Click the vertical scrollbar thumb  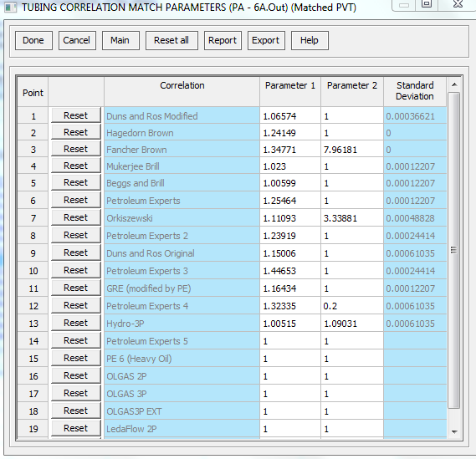(x=454, y=250)
